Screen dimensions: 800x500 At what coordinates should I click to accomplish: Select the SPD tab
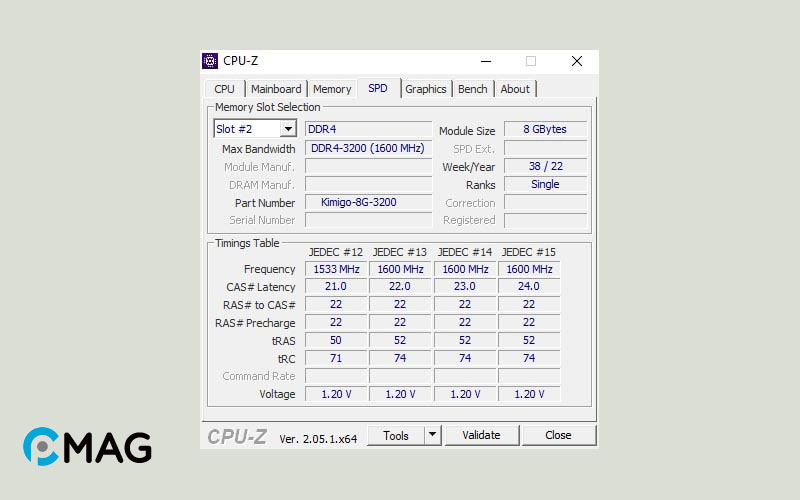[x=378, y=88]
